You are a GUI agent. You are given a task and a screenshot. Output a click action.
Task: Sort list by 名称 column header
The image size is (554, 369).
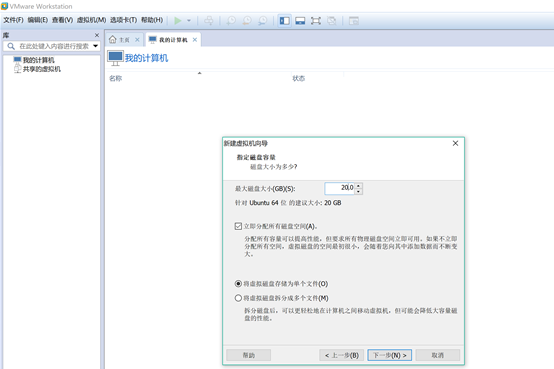(x=116, y=78)
